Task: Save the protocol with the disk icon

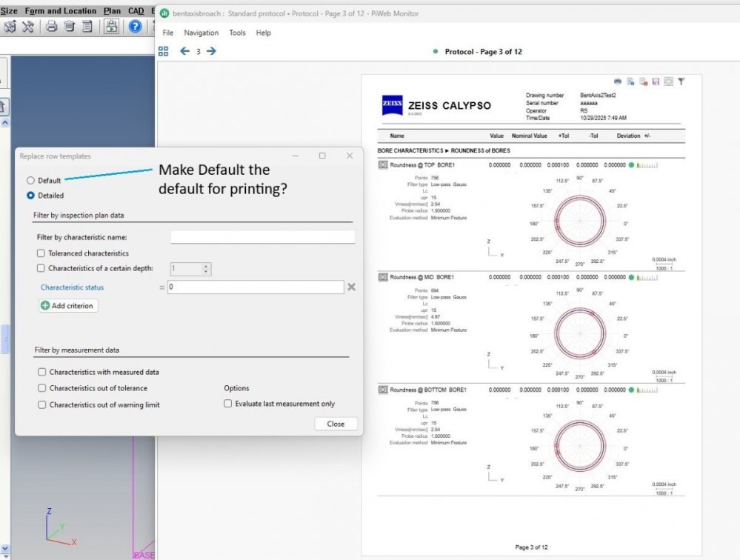Action: click(656, 81)
